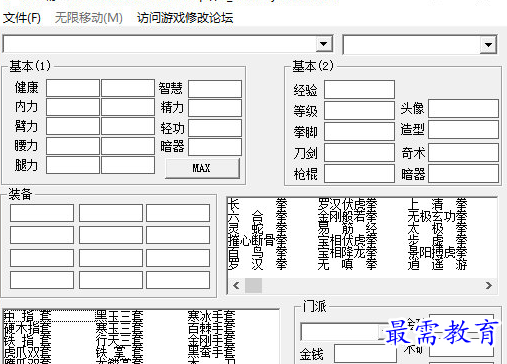The height and width of the screenshot is (364, 507).
Task: Select 黑玉三套 in the equipment list
Action: [119, 316]
